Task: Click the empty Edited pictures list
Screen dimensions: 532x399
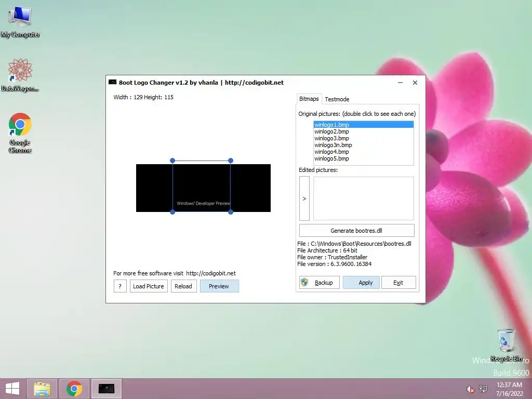Action: pos(363,198)
